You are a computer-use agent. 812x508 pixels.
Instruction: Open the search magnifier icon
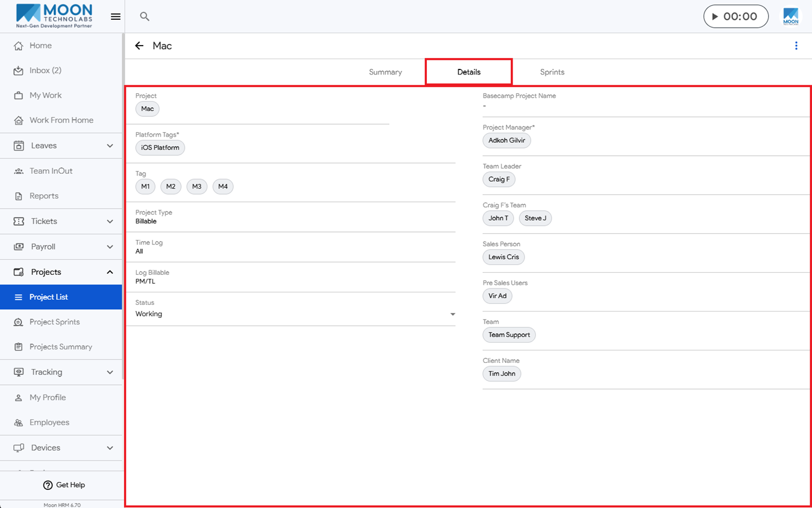pos(144,16)
